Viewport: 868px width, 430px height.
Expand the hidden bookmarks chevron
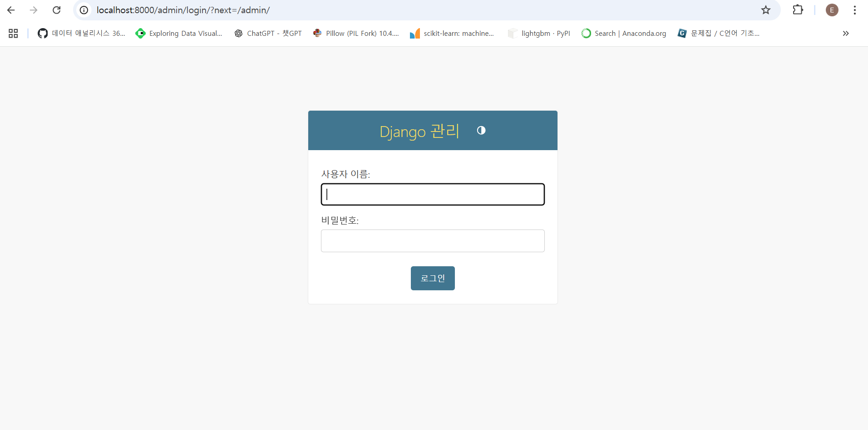click(846, 33)
